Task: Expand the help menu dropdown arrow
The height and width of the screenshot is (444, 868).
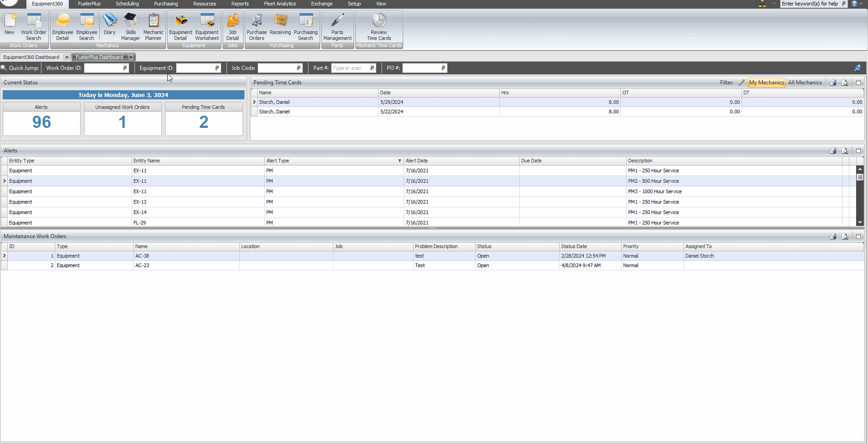Action: (x=861, y=4)
